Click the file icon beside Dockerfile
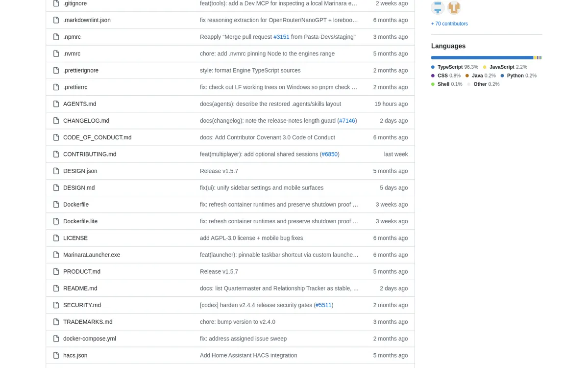588x368 pixels. [56, 205]
